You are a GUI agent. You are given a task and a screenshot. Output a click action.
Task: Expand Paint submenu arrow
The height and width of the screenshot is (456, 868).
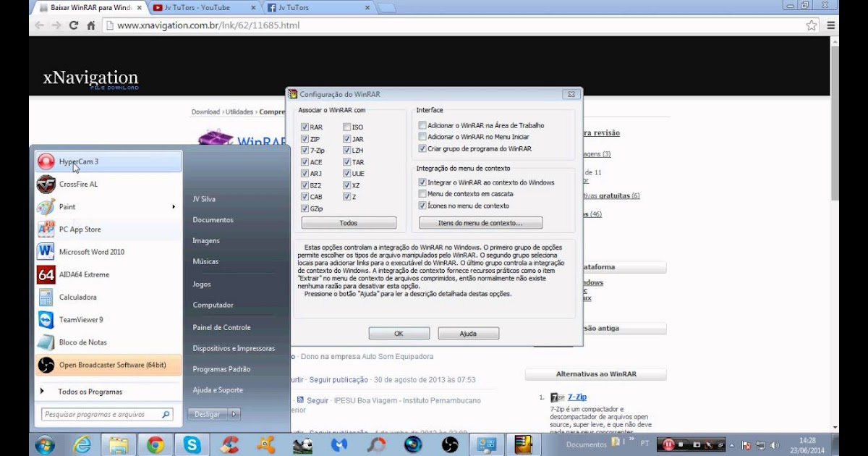pyautogui.click(x=174, y=207)
